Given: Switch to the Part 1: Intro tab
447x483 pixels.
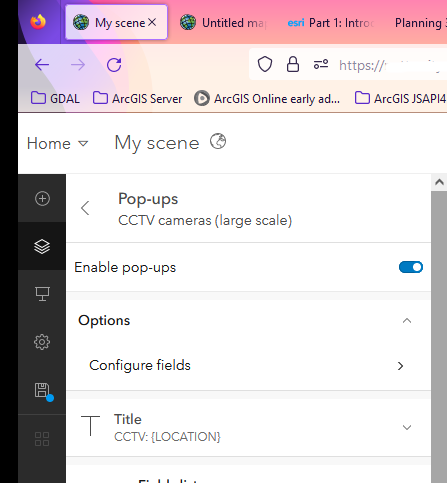Looking at the screenshot, I should 331,23.
